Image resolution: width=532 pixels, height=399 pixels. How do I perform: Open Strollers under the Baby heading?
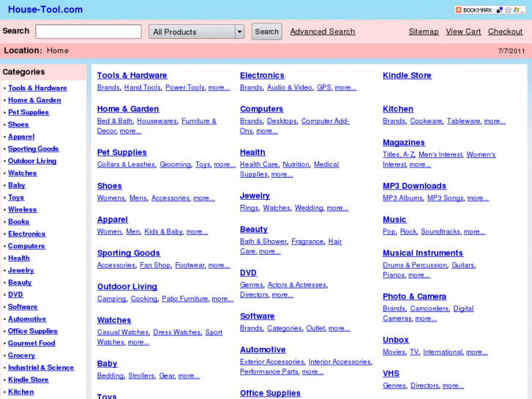(141, 376)
